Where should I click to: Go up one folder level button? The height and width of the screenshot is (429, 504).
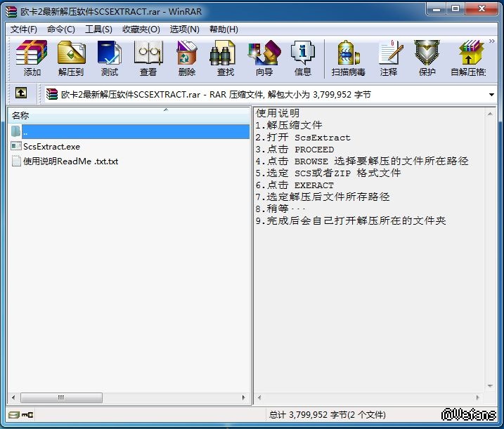click(21, 93)
